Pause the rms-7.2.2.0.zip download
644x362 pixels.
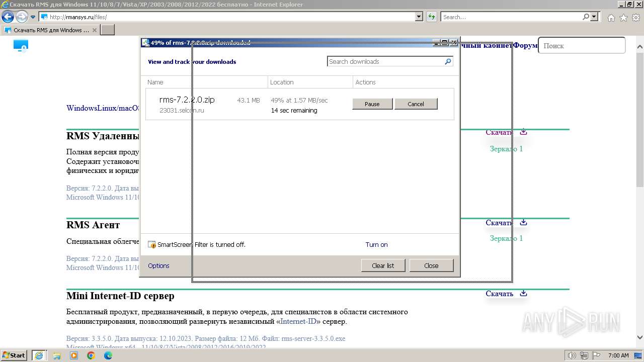point(372,104)
